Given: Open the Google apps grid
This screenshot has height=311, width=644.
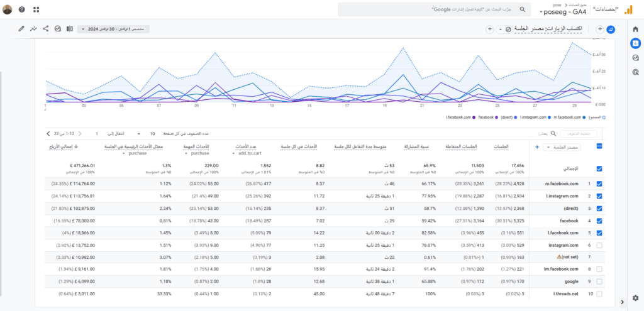Looking at the screenshot, I should click(x=36, y=9).
